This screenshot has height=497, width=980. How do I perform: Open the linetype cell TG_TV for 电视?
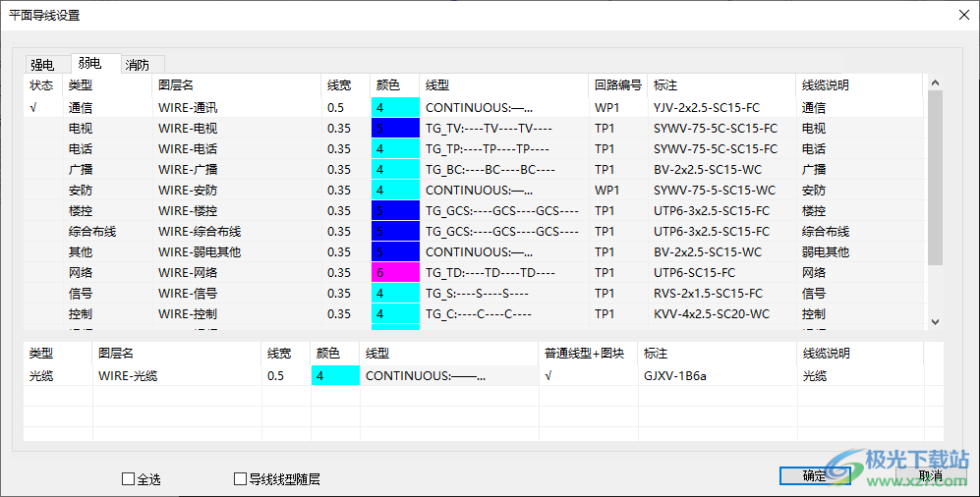(503, 128)
